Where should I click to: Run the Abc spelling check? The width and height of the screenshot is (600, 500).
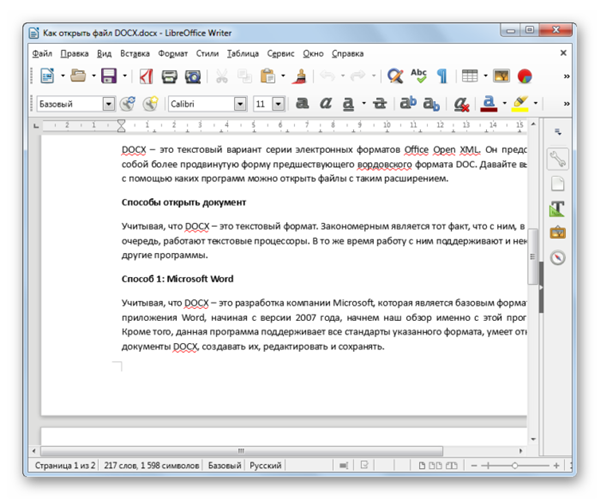click(x=419, y=76)
